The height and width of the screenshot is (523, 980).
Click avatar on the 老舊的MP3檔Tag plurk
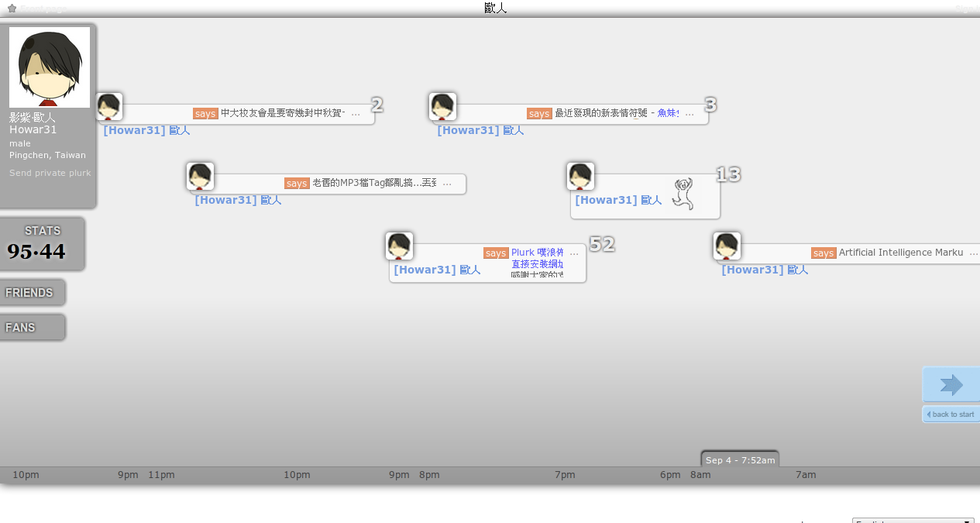click(x=200, y=177)
